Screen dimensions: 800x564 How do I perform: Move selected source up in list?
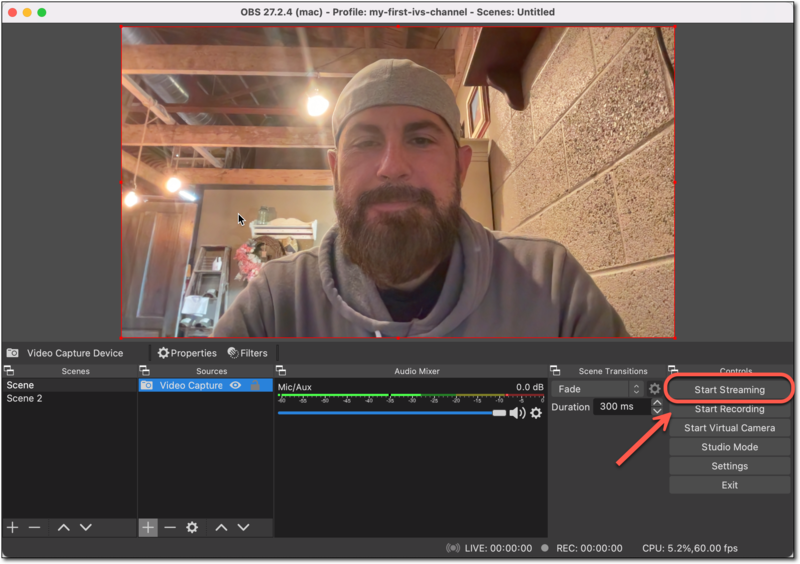(222, 527)
